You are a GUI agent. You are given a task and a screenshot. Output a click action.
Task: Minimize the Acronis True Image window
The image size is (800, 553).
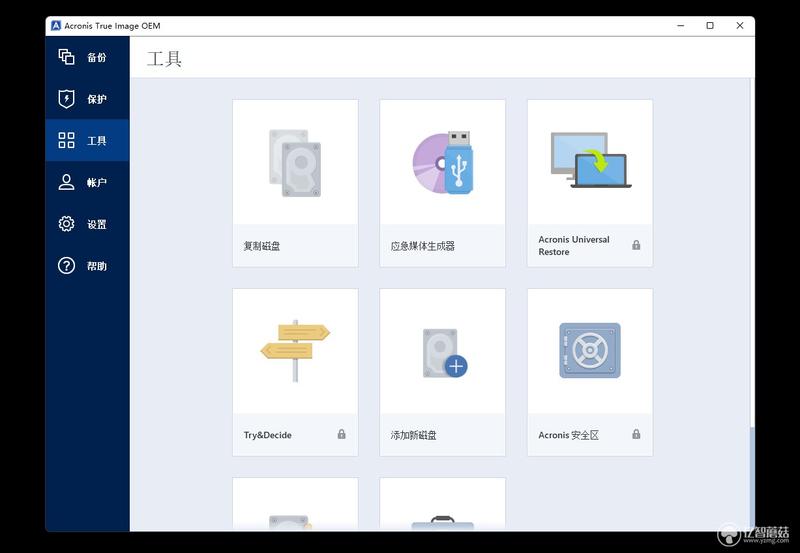681,26
